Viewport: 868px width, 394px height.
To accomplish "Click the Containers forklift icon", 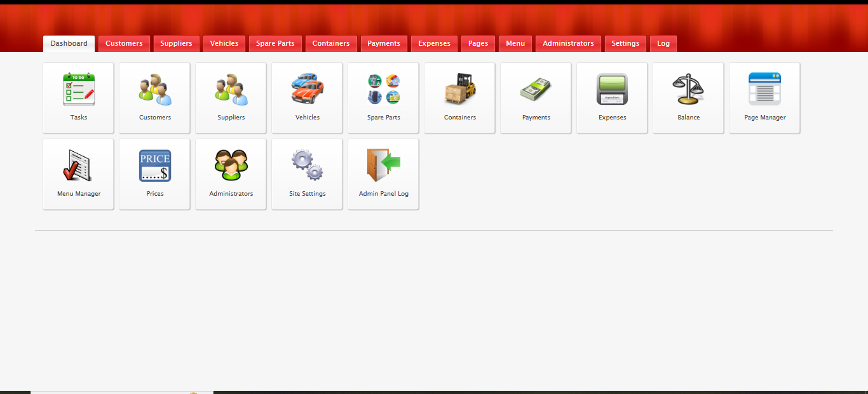I will (460, 90).
